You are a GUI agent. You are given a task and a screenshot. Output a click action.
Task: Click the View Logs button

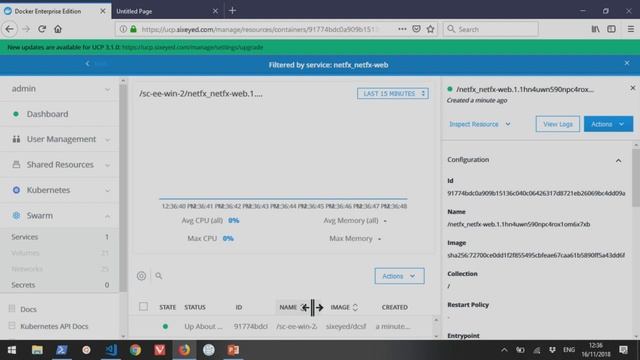558,124
